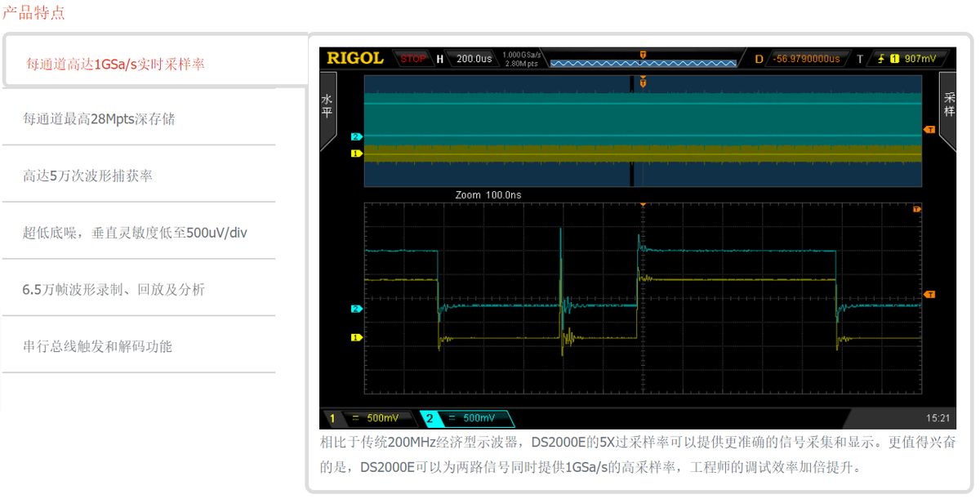Show the 超低底噪 垂直灵敏度 feature tab
Screen dimensions: 980x503
point(135,233)
